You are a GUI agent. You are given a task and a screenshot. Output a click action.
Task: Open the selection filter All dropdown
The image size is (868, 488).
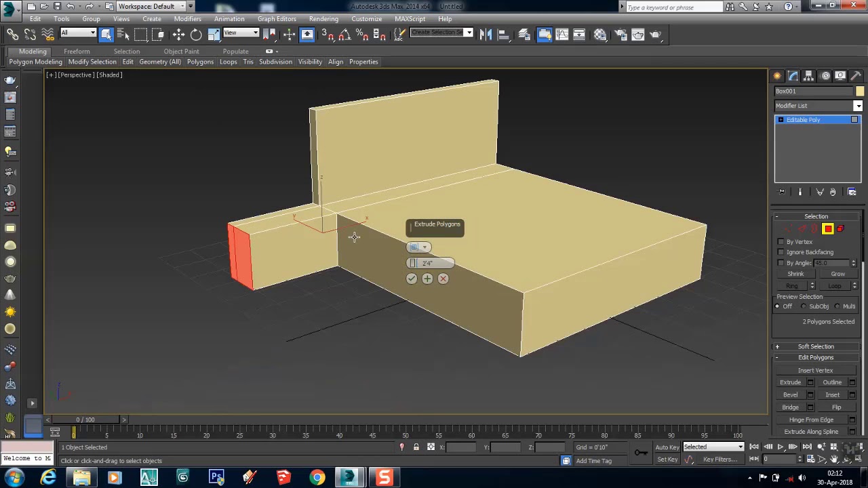pyautogui.click(x=78, y=33)
